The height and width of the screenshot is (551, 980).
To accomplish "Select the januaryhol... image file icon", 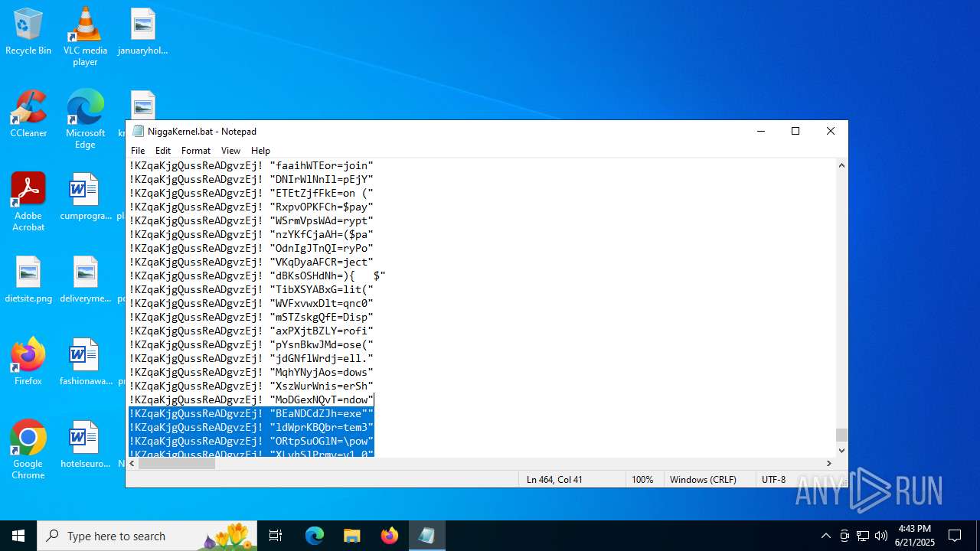I will click(x=142, y=32).
